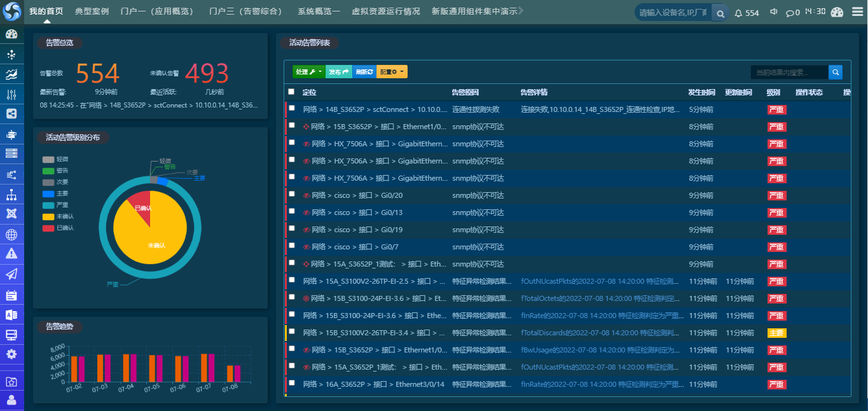Click the paper plane sidebar icon
The width and height of the screenshot is (868, 411).
click(11, 274)
